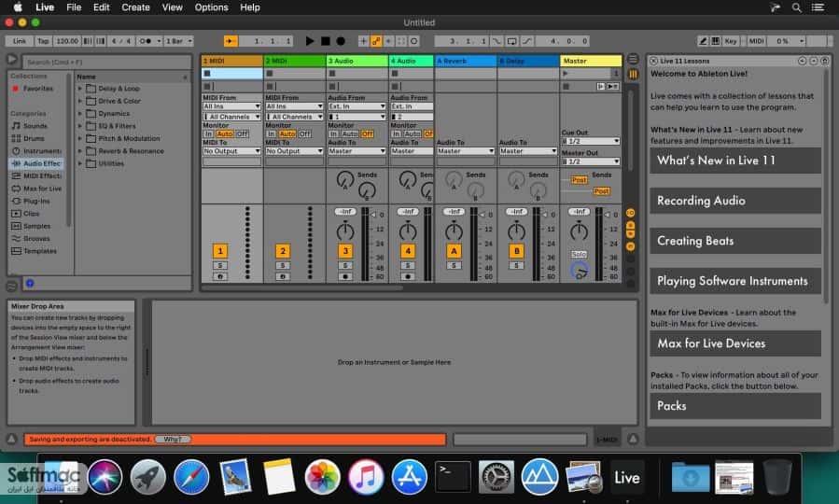Select Clips category in browser

(x=31, y=213)
